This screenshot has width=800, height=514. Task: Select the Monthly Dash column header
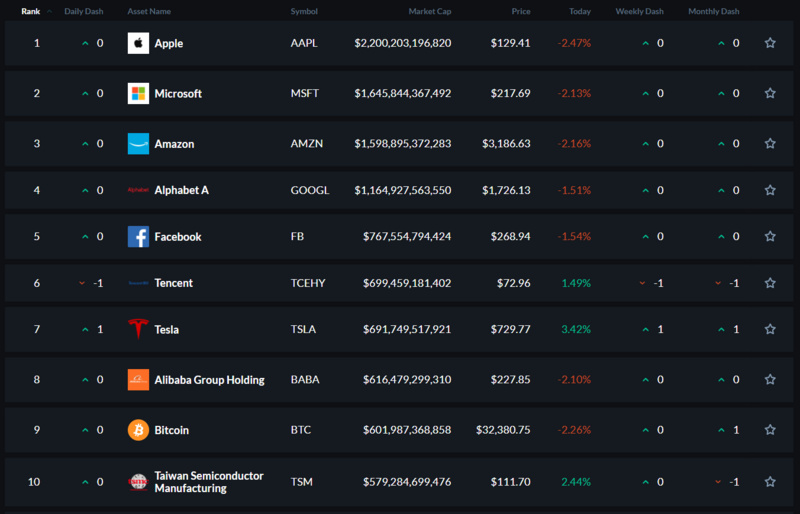coord(713,11)
